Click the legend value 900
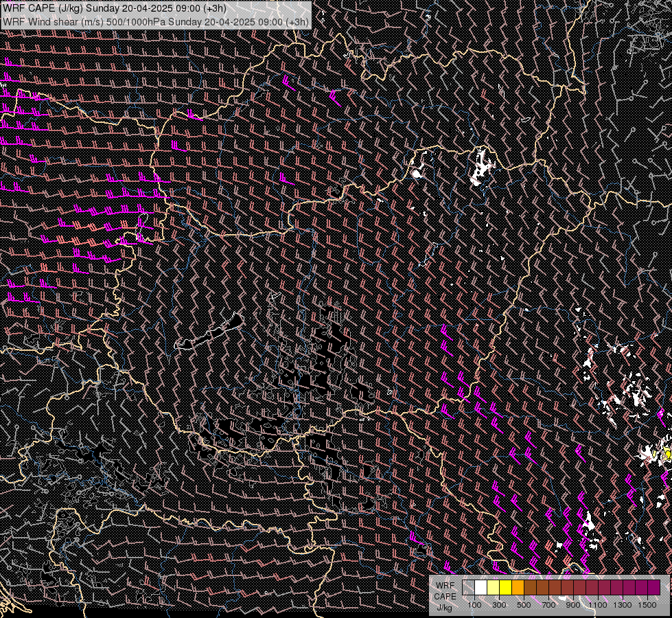 coord(573,605)
